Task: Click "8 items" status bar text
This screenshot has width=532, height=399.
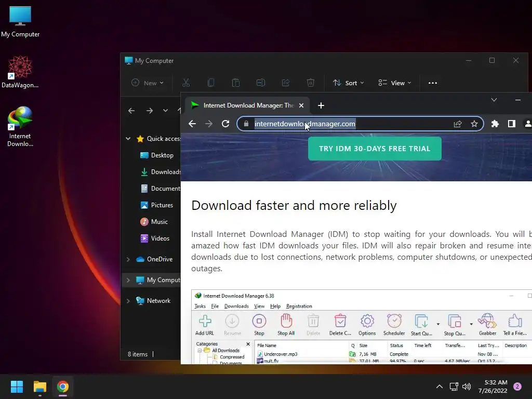Action: (137, 354)
